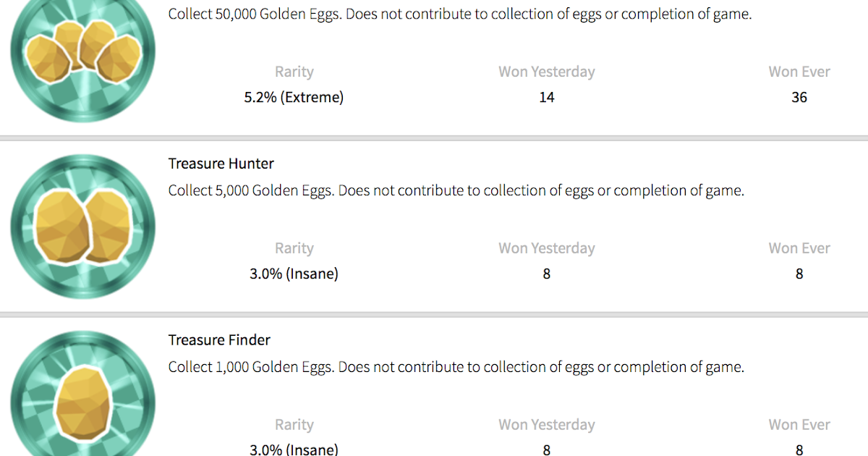Click the Won Yesterday value 14
868x456 pixels.
click(547, 98)
